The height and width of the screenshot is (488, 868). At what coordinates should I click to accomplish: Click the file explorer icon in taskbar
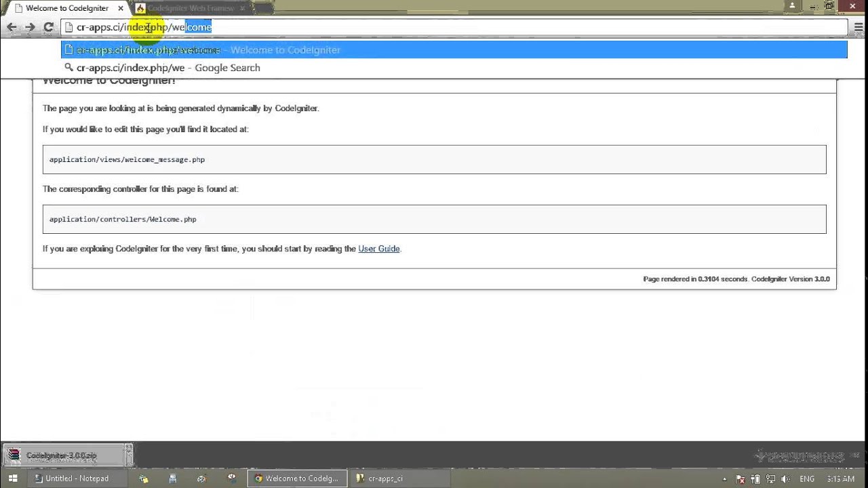pyautogui.click(x=143, y=479)
